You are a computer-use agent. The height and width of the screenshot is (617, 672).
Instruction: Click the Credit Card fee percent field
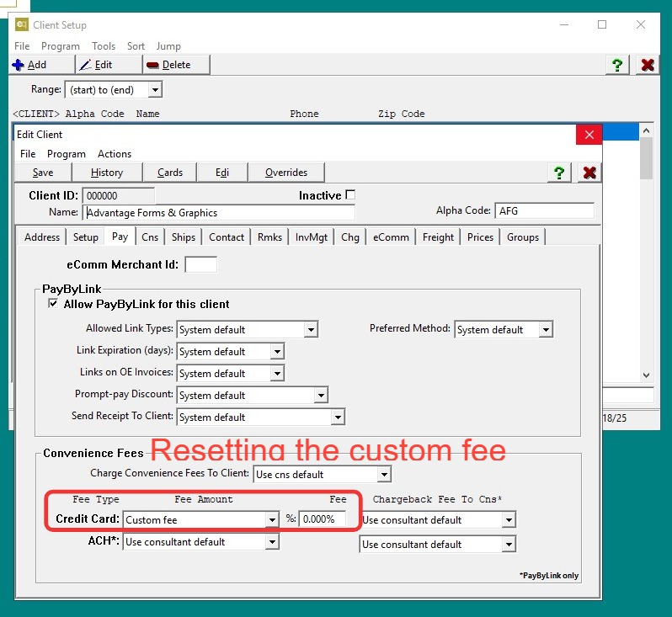pyautogui.click(x=323, y=519)
